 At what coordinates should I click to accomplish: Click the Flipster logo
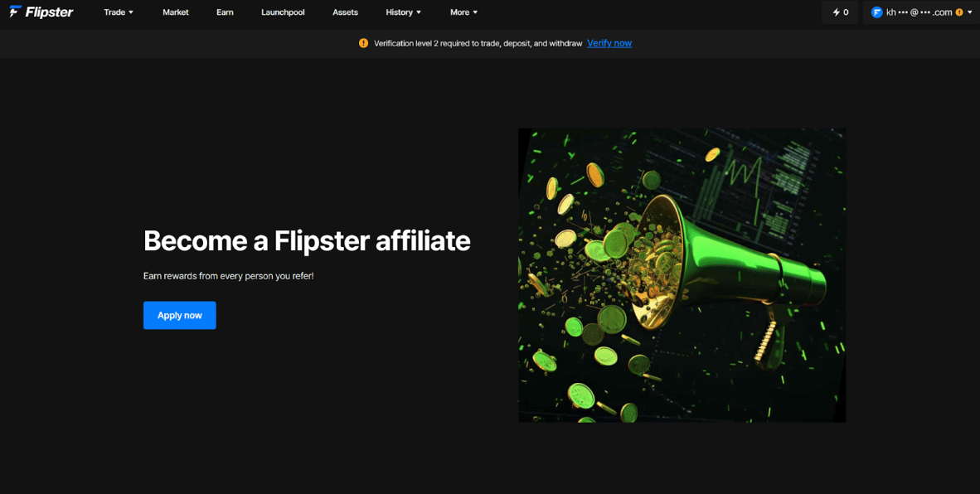tap(41, 12)
